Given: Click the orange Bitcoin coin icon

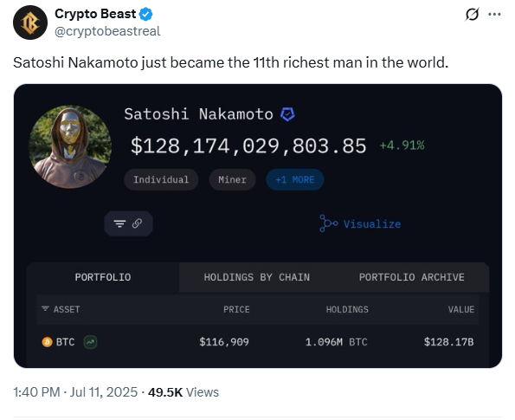Looking at the screenshot, I should [x=48, y=342].
